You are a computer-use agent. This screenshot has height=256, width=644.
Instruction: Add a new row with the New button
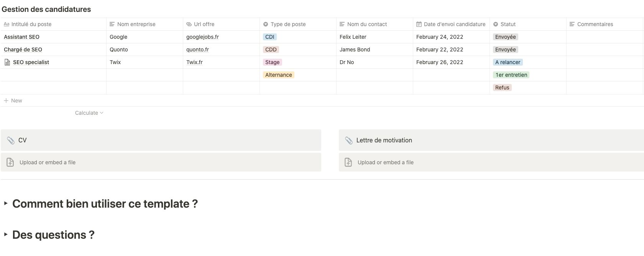pos(13,101)
